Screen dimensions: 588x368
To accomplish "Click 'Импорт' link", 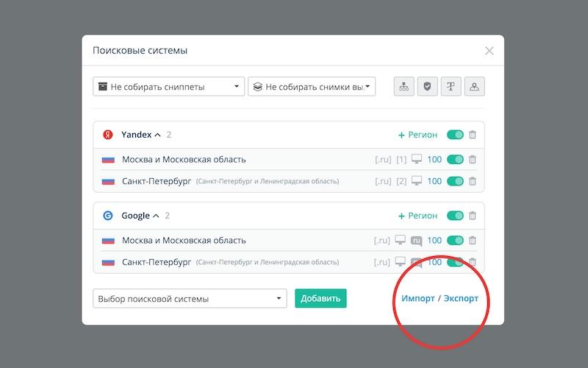I will (417, 298).
